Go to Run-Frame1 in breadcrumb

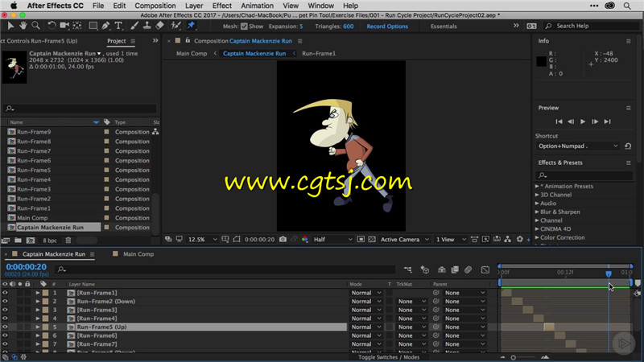pos(319,53)
